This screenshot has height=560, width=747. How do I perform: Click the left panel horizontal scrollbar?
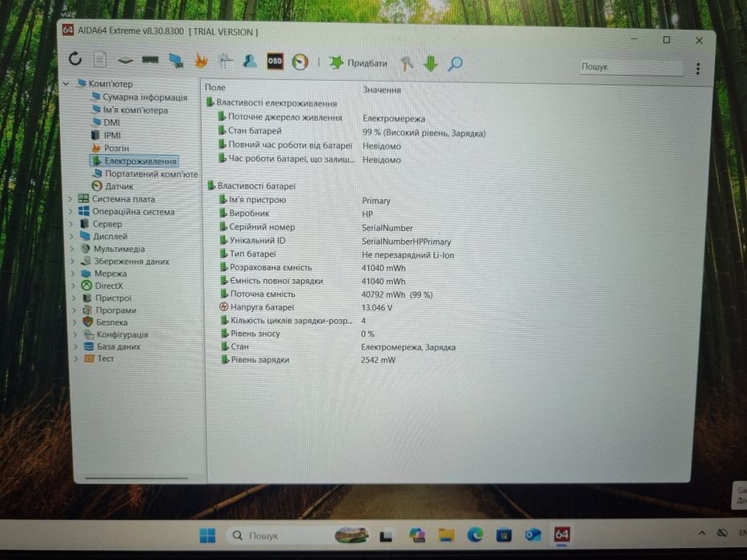click(137, 478)
